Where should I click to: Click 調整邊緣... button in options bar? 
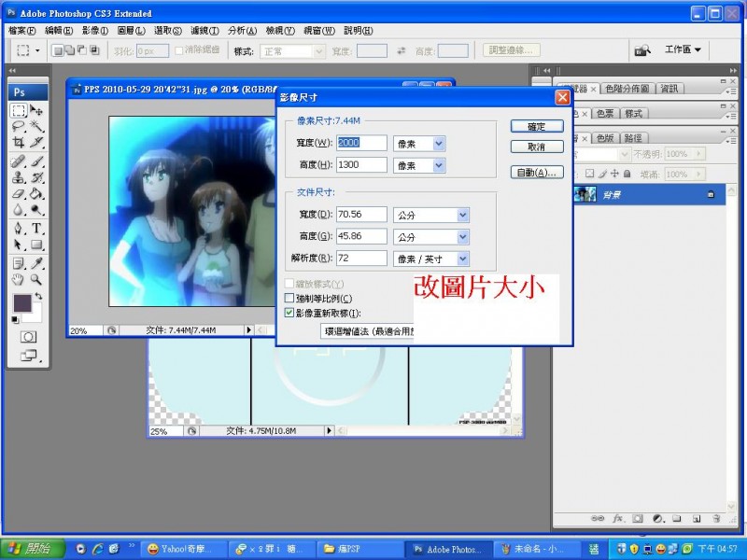[x=511, y=50]
